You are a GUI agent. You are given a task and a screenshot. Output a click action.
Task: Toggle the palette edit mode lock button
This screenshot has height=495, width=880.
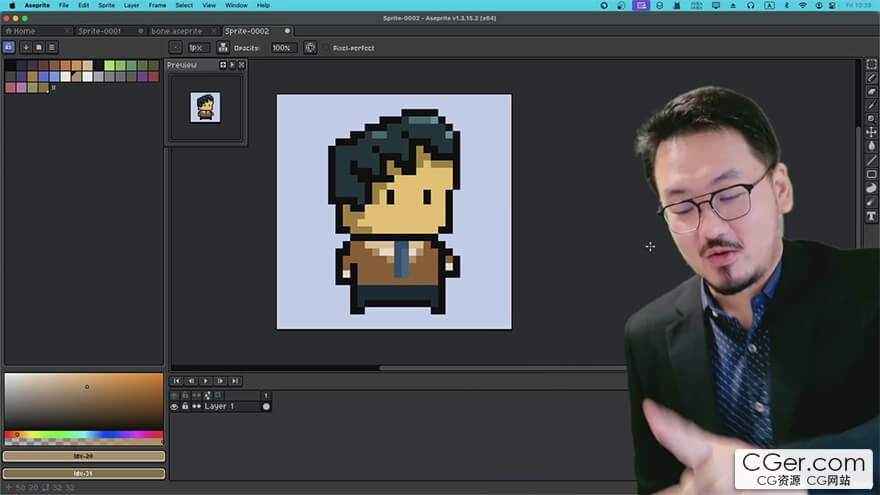pos(9,47)
